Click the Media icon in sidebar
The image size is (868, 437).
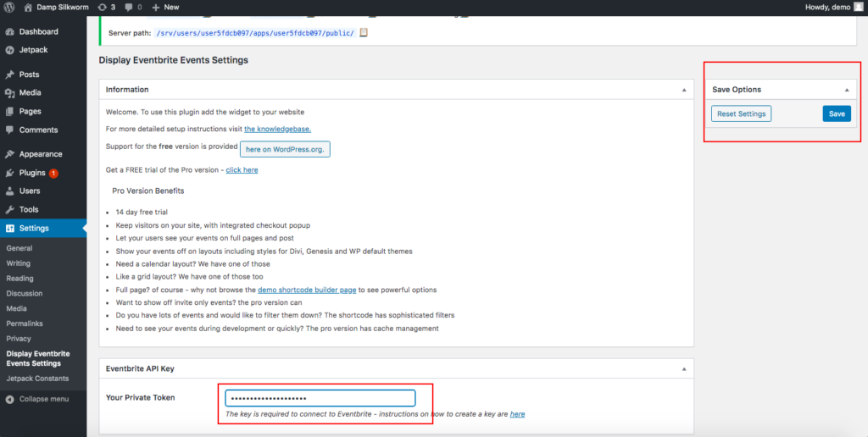(9, 93)
